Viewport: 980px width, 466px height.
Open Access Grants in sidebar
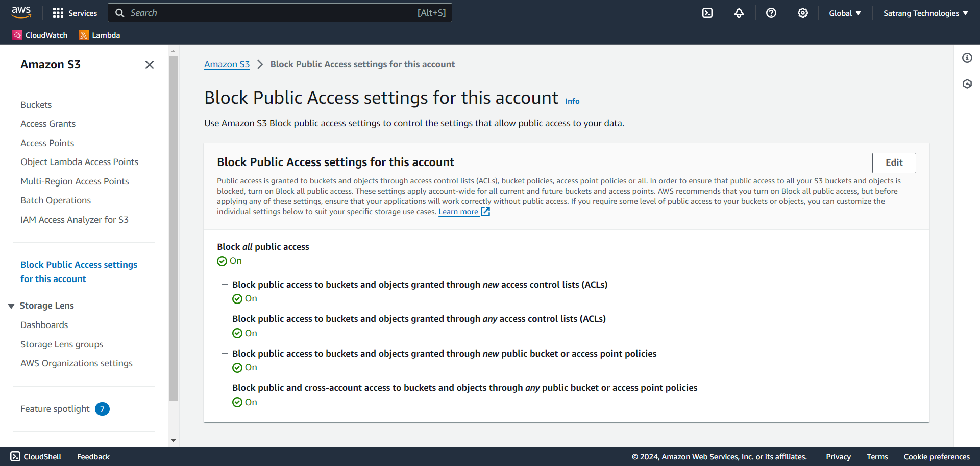[48, 124]
